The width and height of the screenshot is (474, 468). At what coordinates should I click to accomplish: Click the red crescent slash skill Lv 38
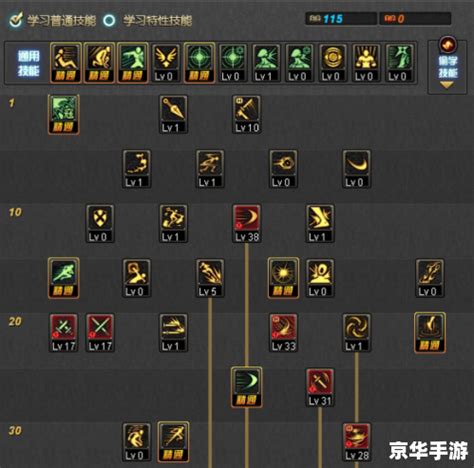click(x=247, y=224)
